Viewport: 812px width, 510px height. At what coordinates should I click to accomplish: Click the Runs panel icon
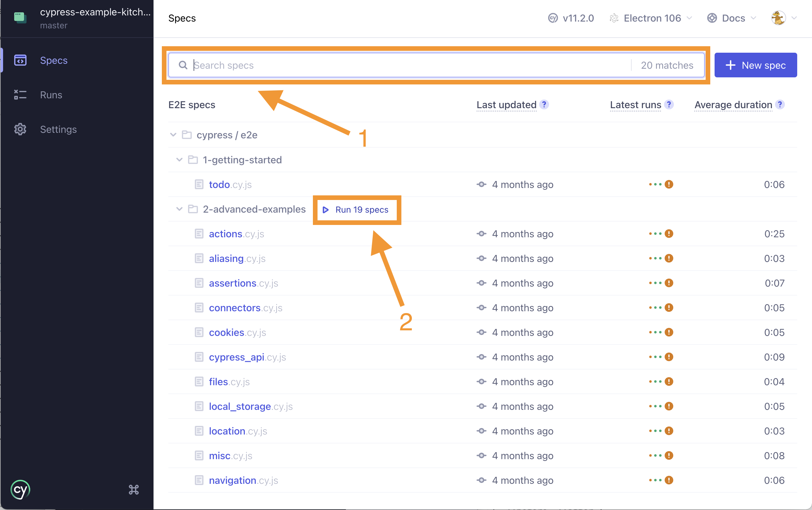click(20, 94)
